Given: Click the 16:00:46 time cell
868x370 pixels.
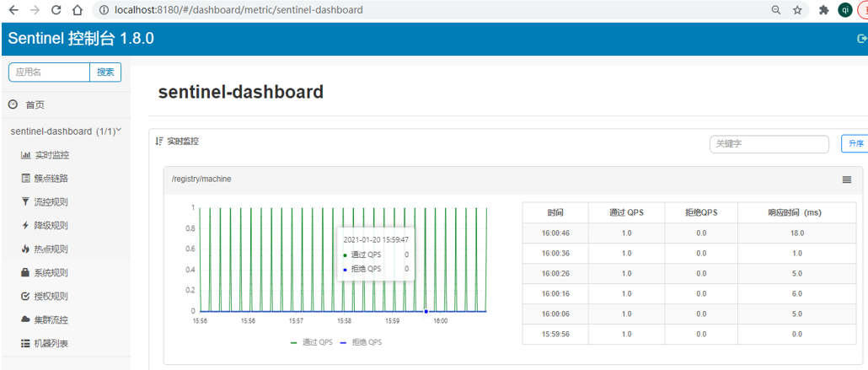Looking at the screenshot, I should coord(555,233).
